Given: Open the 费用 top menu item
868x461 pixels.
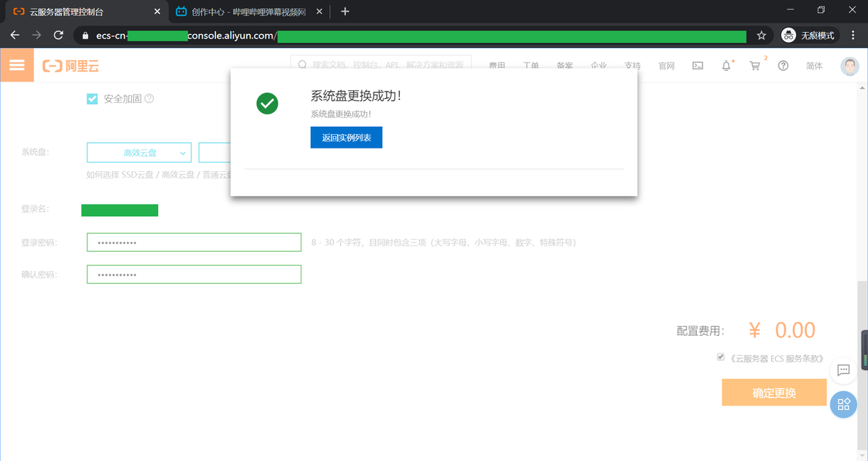Looking at the screenshot, I should coord(497,66).
